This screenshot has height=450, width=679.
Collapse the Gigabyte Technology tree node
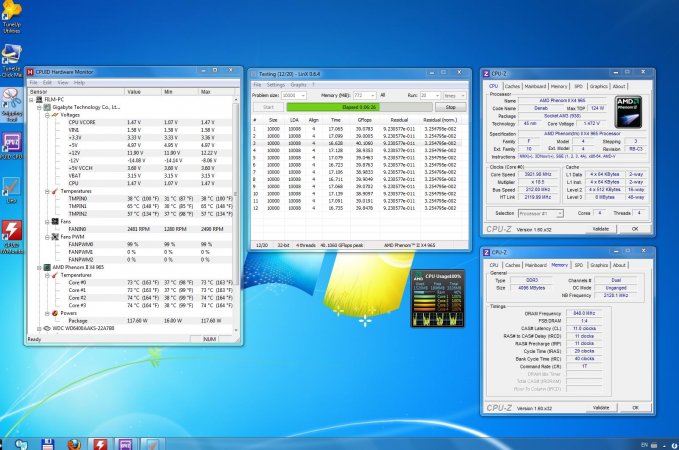click(39, 107)
